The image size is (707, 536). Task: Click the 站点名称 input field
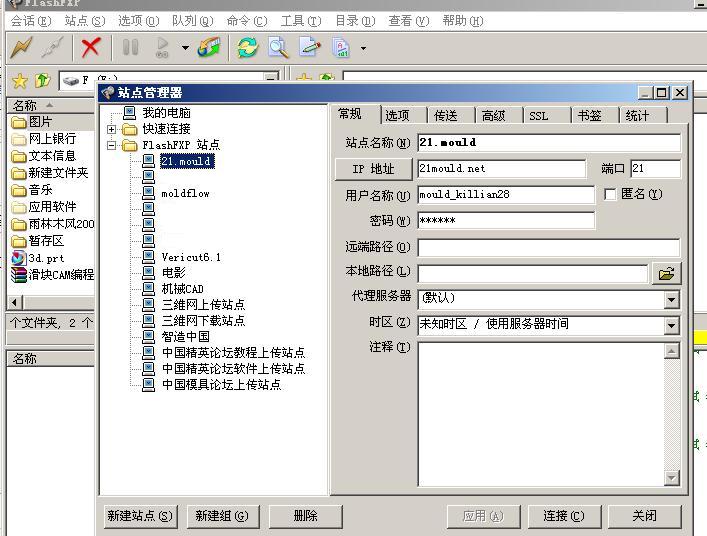pyautogui.click(x=549, y=143)
